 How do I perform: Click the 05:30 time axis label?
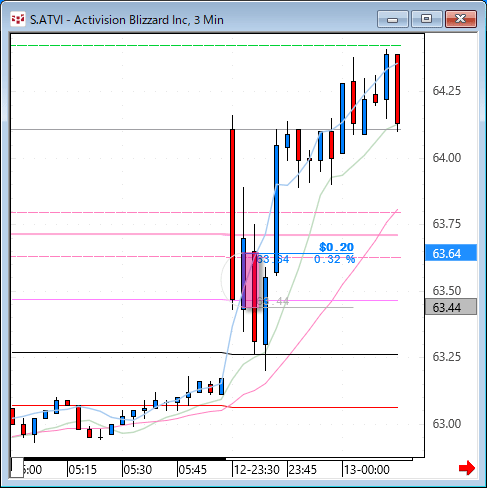[x=137, y=470]
